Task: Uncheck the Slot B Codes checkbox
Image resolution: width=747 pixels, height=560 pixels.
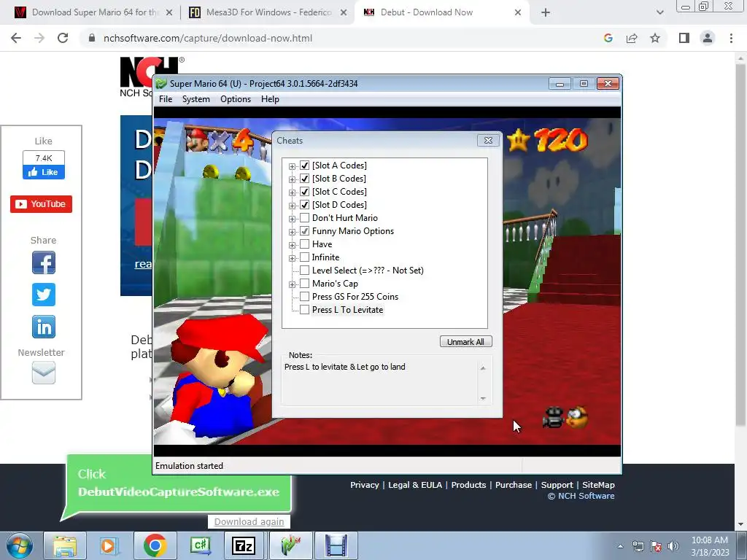Action: coord(304,179)
